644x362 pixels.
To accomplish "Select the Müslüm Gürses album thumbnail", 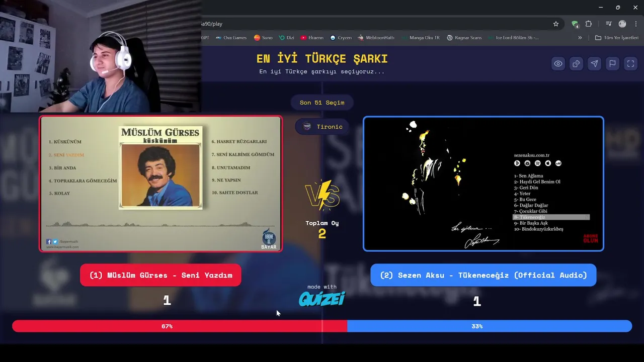I will point(160,184).
